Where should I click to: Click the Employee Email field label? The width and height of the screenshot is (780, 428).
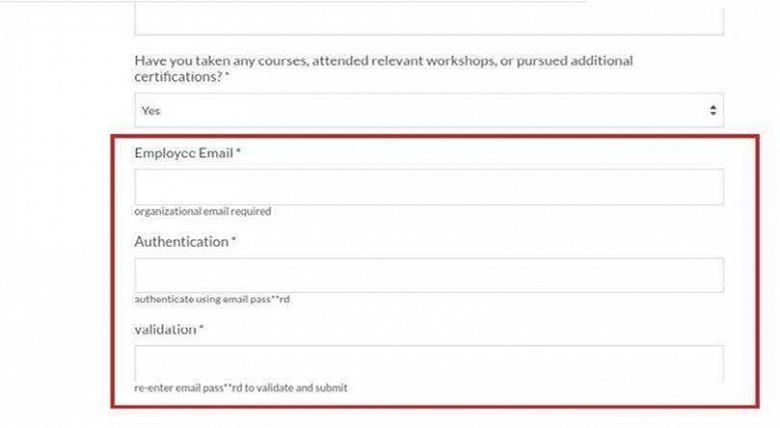point(183,153)
